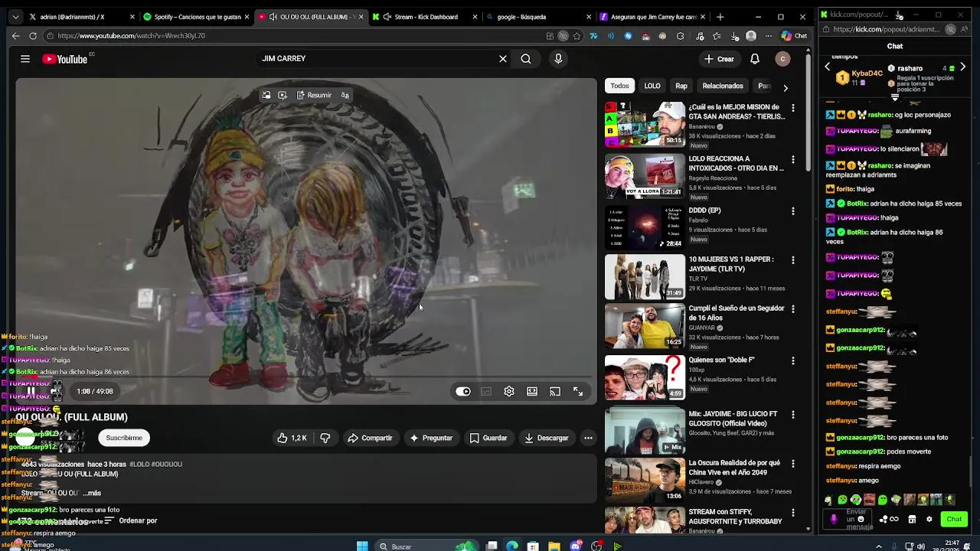Select the LOLO filter chip
The height and width of the screenshot is (551, 980).
pos(652,86)
